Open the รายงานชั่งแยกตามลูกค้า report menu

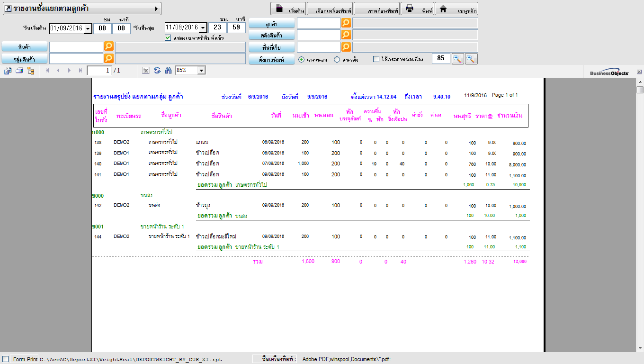82,9
